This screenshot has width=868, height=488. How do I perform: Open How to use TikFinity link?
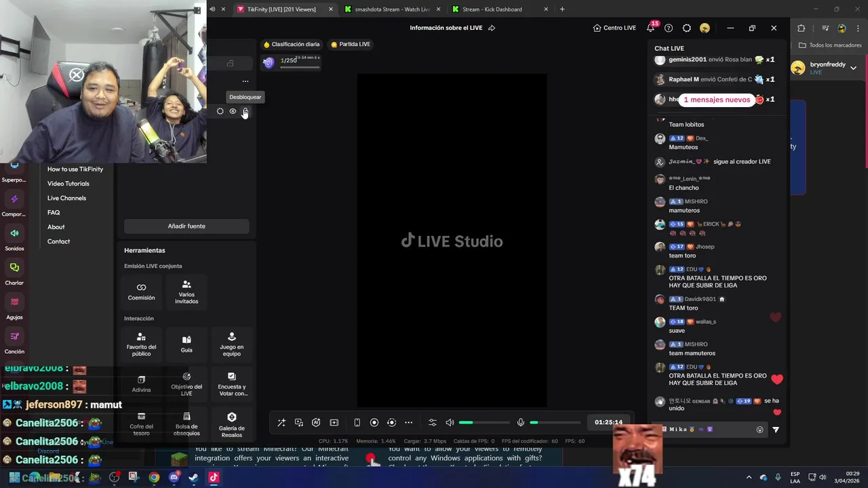coord(75,169)
